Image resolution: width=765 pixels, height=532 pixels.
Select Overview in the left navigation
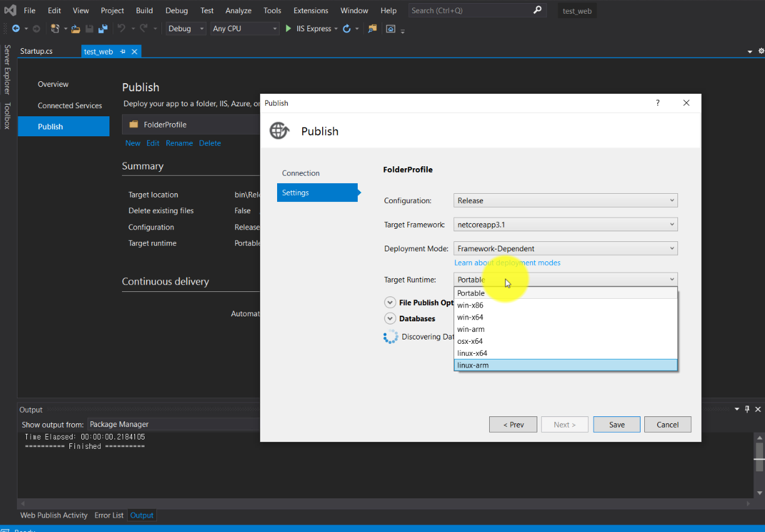[x=53, y=84]
